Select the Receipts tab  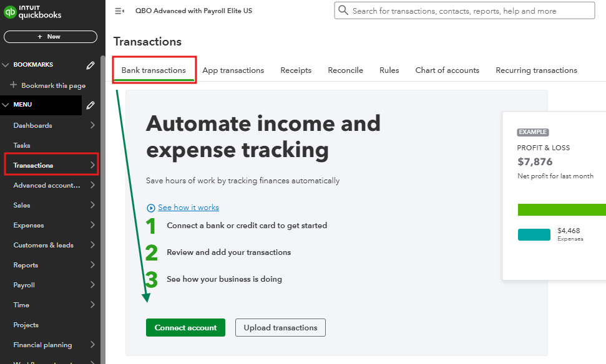click(x=296, y=70)
